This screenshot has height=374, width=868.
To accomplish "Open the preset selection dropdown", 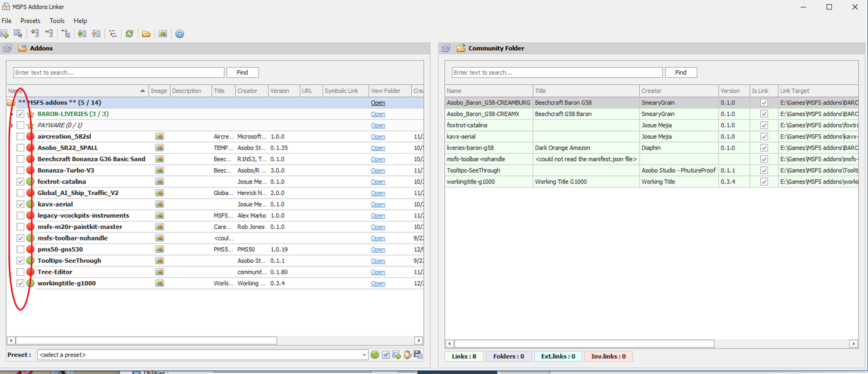I will click(365, 354).
